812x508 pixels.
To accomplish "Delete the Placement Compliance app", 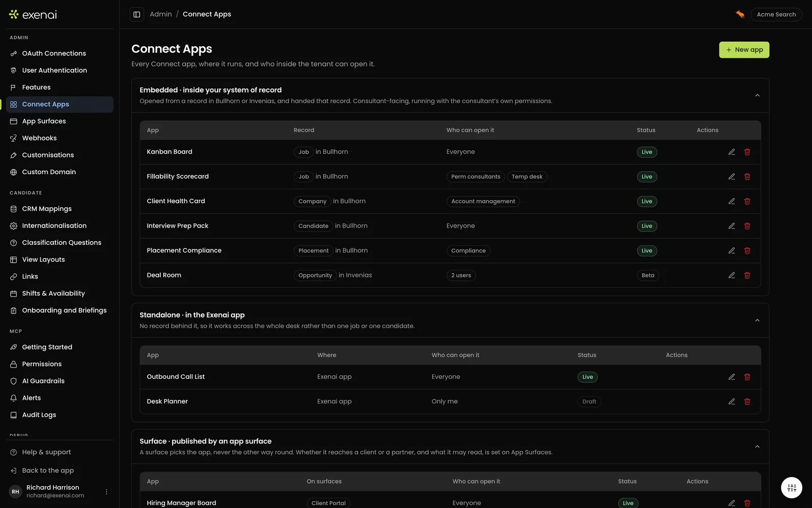I will pyautogui.click(x=747, y=250).
